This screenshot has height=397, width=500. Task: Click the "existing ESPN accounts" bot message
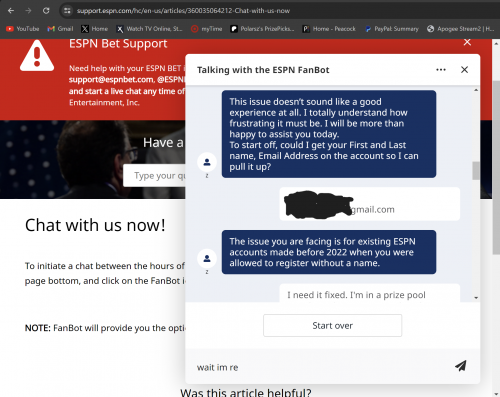click(329, 252)
